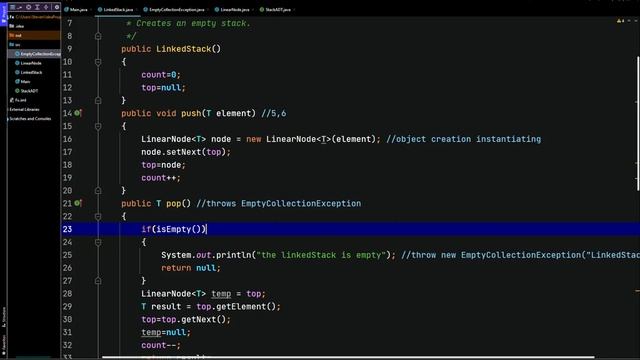Open the Favorites tool window side tab
The width and height of the screenshot is (640, 360).
(x=4, y=345)
